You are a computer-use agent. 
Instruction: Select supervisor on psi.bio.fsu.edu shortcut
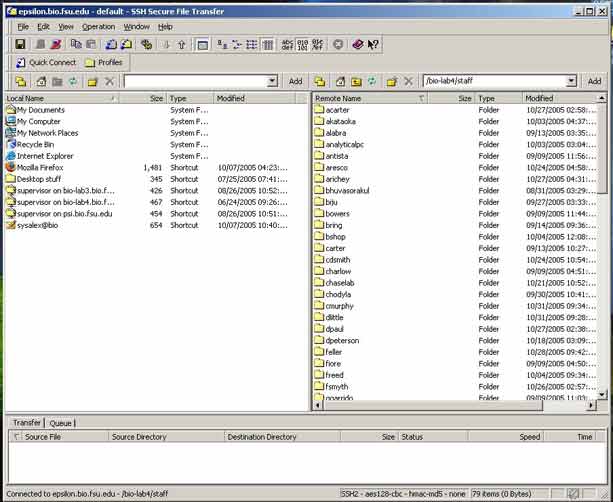64,214
